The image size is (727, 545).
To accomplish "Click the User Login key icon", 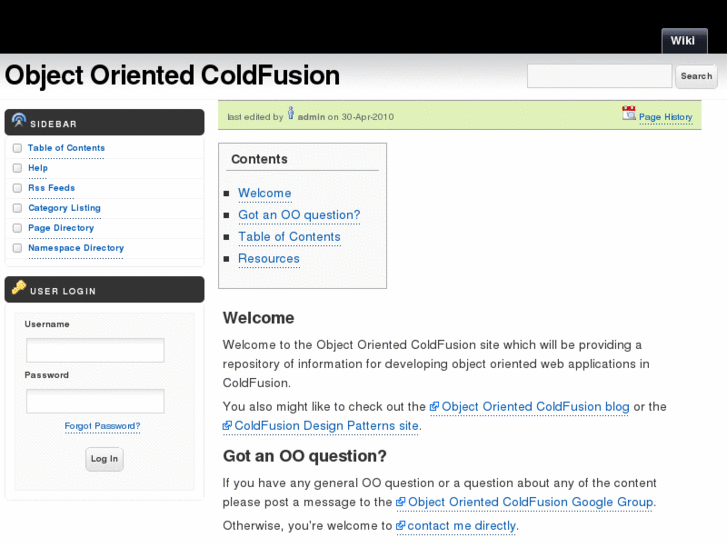I will click(x=19, y=288).
